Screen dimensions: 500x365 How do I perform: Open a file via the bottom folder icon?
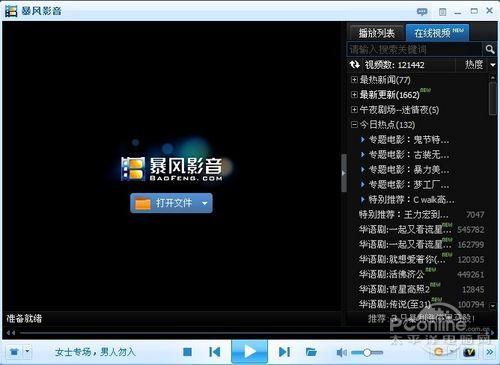pos(311,352)
